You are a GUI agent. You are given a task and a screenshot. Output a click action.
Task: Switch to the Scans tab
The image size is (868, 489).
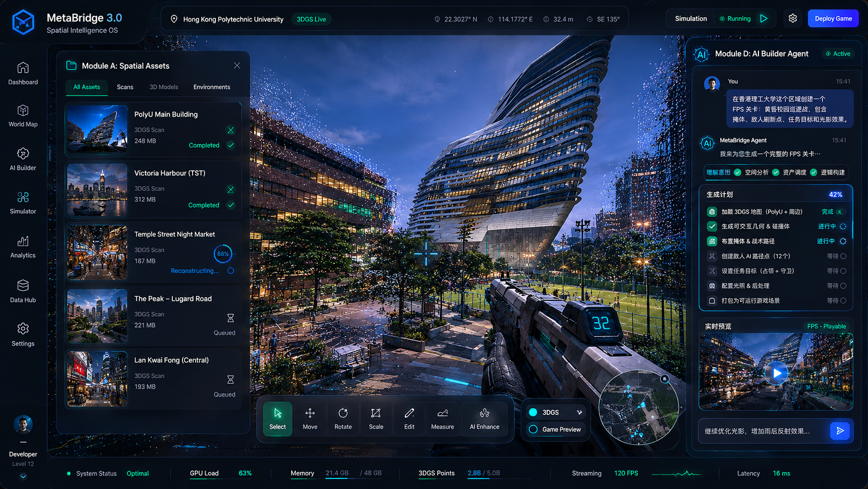[x=125, y=87]
